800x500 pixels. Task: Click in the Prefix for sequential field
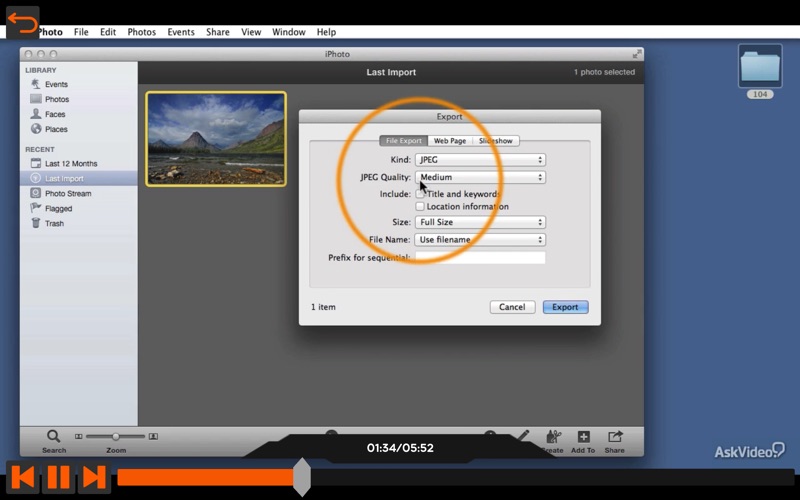(480, 257)
